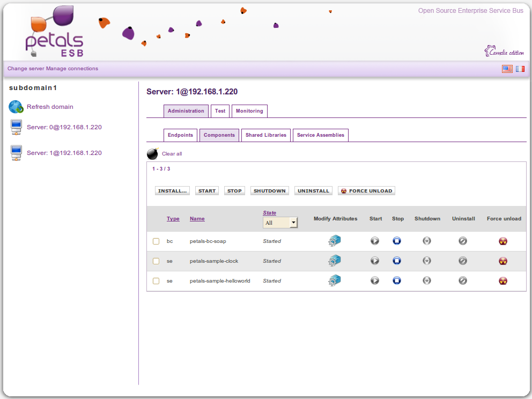The width and height of the screenshot is (532, 399).
Task: Switch language with the French flag icon
Action: click(520, 69)
